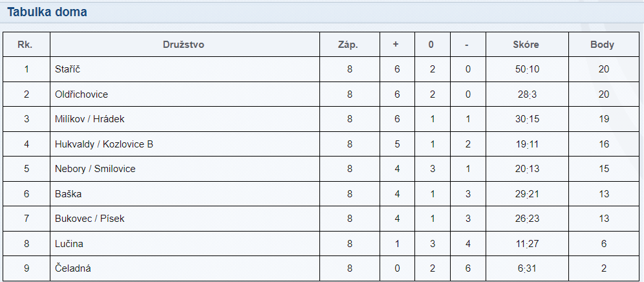Click Stařič's score 50:10 cell
644x282 pixels.
click(527, 69)
